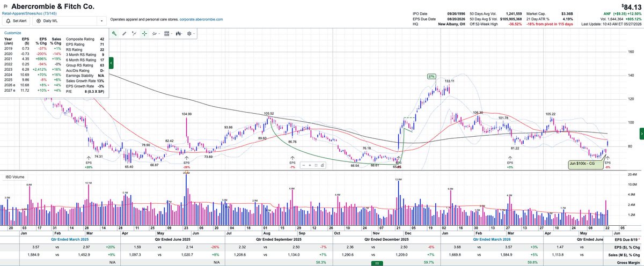The image size is (644, 266).
Task: Toggle the crosshair cursor tool
Action: pos(144,33)
